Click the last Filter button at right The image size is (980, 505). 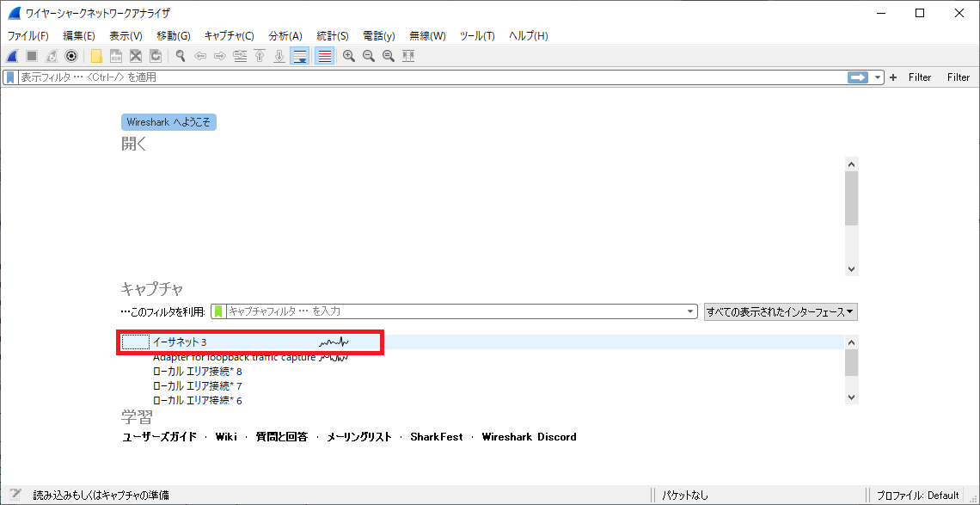(x=959, y=77)
